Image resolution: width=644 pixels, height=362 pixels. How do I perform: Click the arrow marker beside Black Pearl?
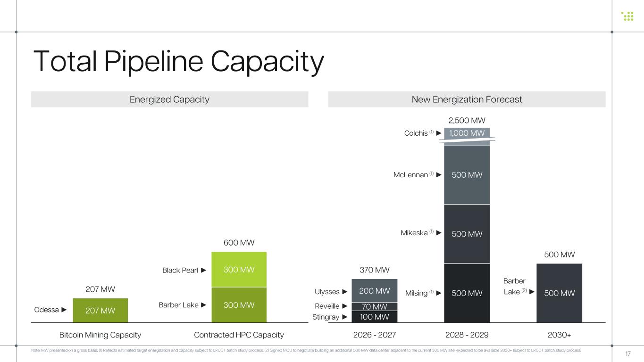click(x=203, y=270)
